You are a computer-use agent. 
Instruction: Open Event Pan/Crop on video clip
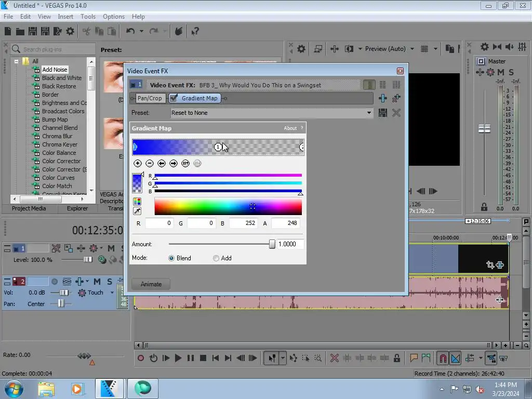click(490, 264)
